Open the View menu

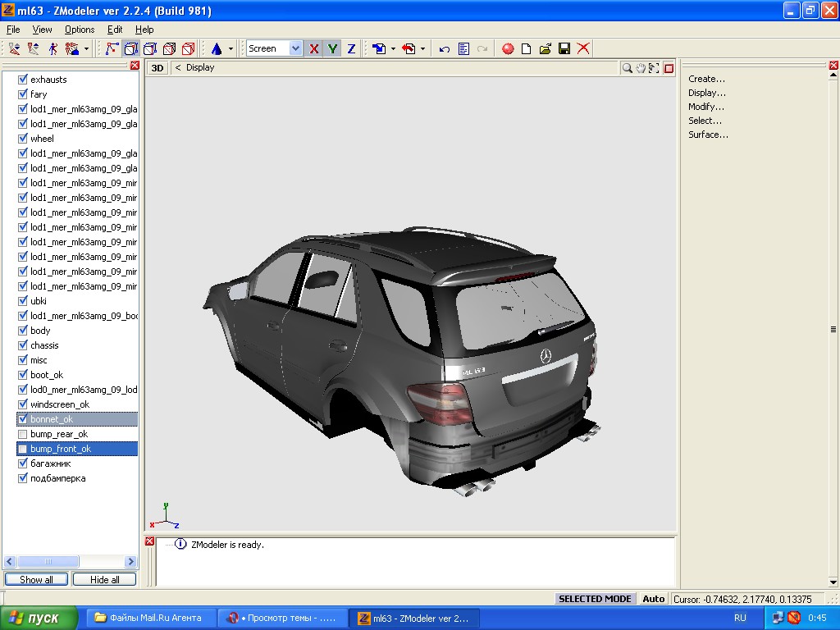(43, 30)
